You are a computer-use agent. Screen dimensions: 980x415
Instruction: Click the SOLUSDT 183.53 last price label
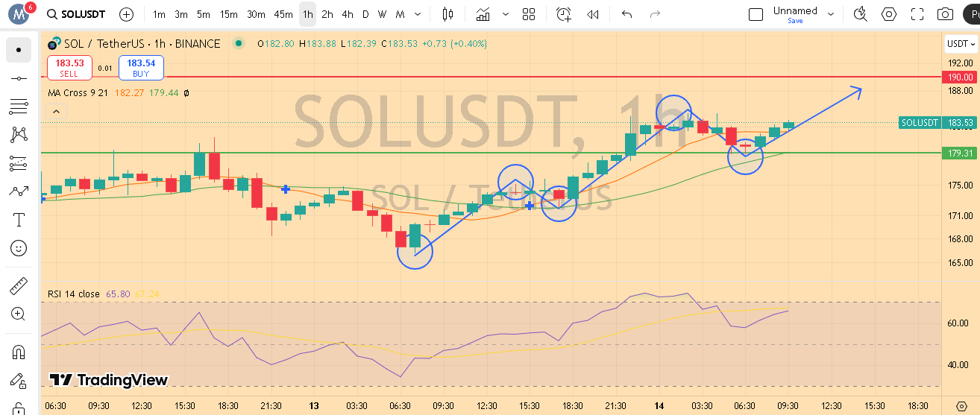pyautogui.click(x=938, y=122)
